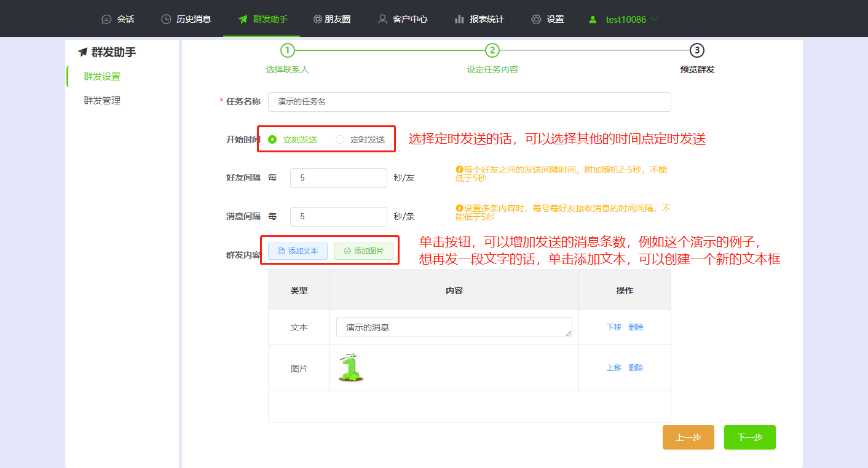The height and width of the screenshot is (468, 868).
Task: Click the 朋友圈 aperture icon
Action: tap(317, 19)
